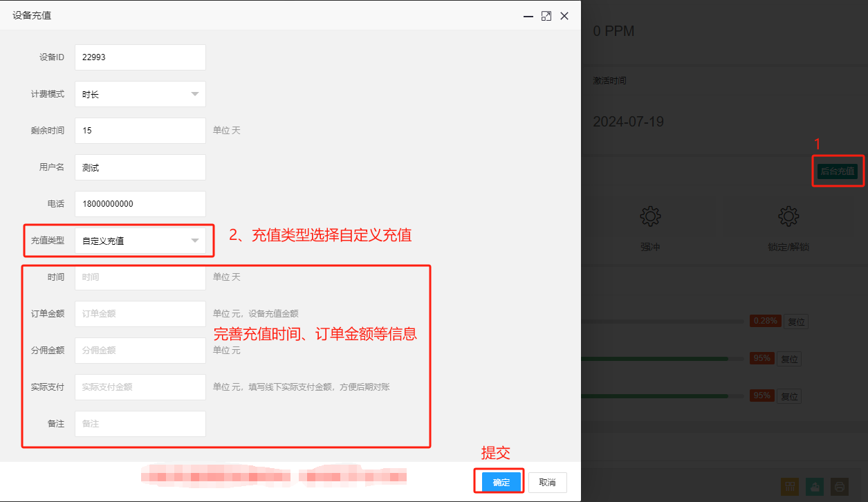Open the 充值类型 dropdown showing 自定义充值
Screen dimensions: 868x502
(140, 241)
